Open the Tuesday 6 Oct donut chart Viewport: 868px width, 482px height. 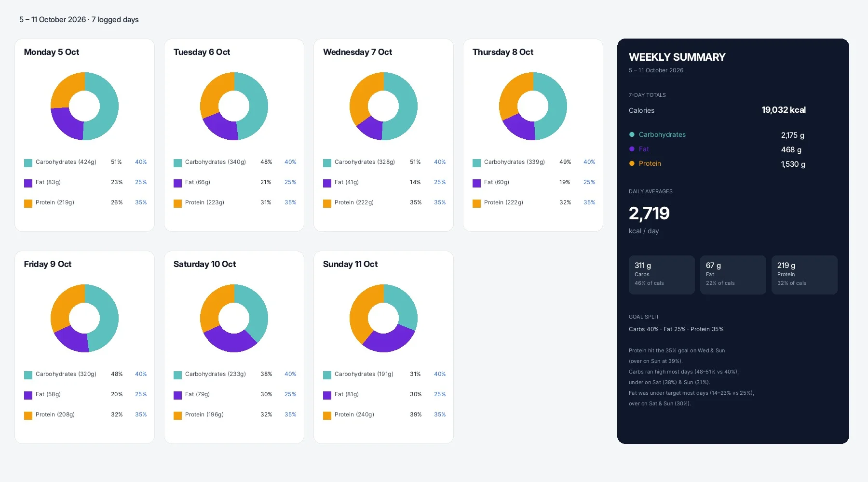(x=234, y=106)
